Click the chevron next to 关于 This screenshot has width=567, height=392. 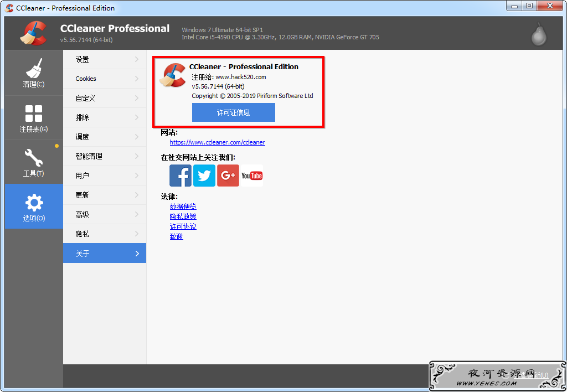pyautogui.click(x=137, y=254)
